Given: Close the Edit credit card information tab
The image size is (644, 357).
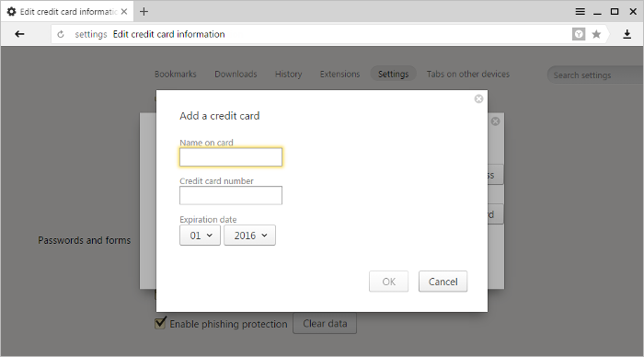Looking at the screenshot, I should click(x=124, y=12).
